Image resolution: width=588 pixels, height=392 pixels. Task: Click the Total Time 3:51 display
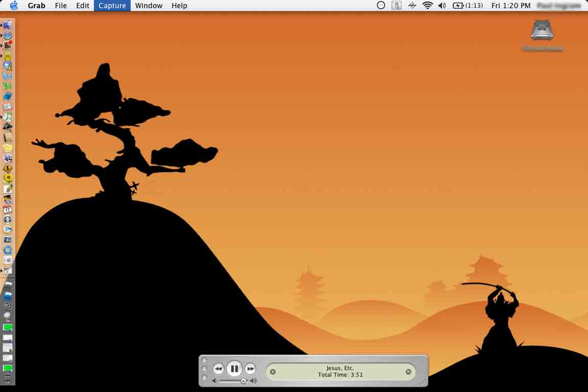tap(340, 375)
